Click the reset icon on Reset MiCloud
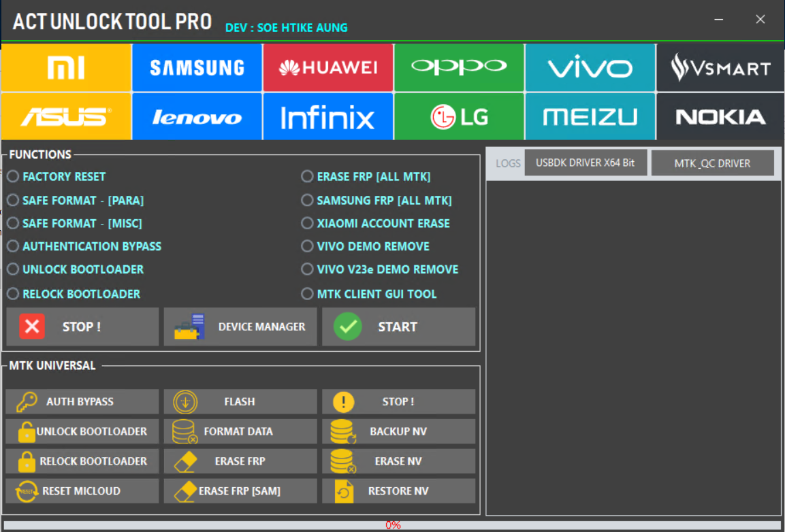Image resolution: width=785 pixels, height=532 pixels. pos(27,491)
